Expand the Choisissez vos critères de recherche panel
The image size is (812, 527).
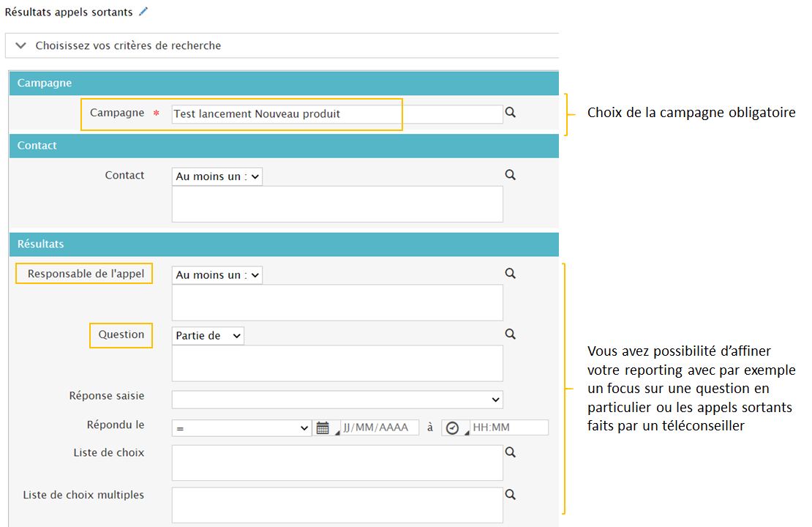click(21, 45)
